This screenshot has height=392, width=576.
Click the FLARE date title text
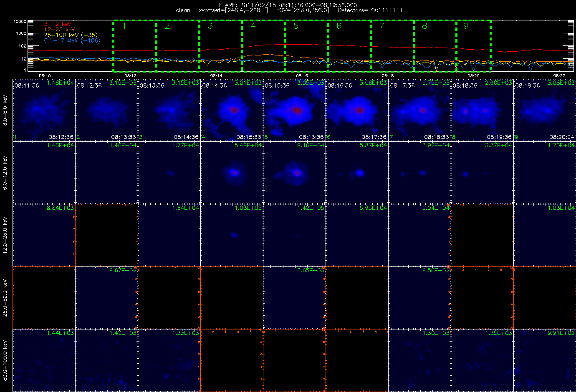(288, 5)
